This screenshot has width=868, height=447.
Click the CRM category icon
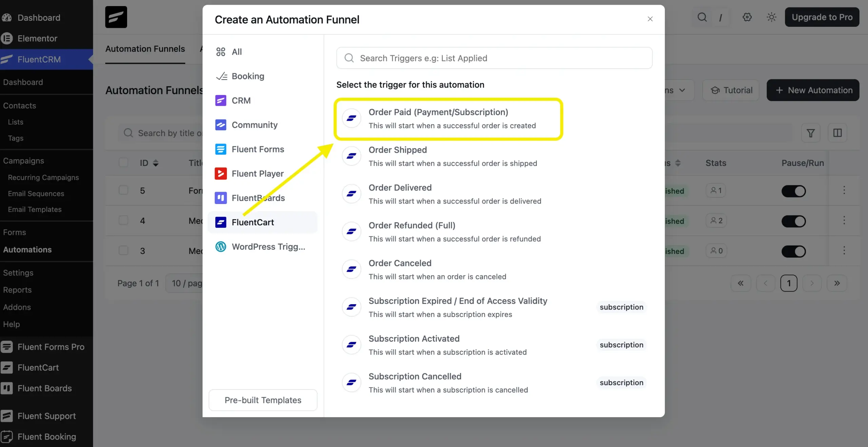[x=221, y=100]
